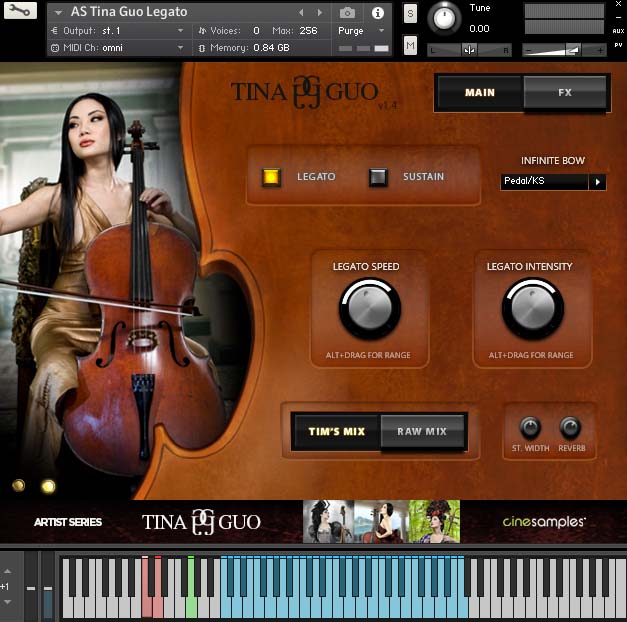Click the pan center icon
Image resolution: width=627 pixels, height=622 pixels.
(469, 50)
